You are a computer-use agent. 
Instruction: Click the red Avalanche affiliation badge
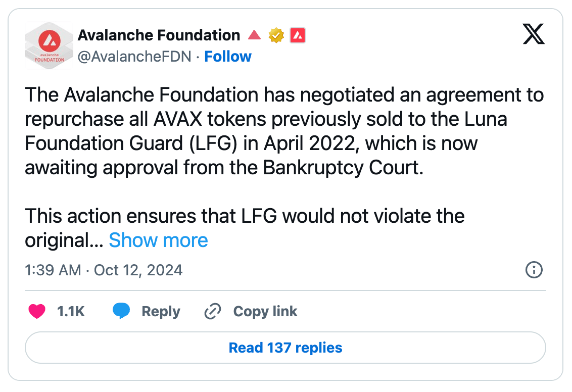point(298,35)
